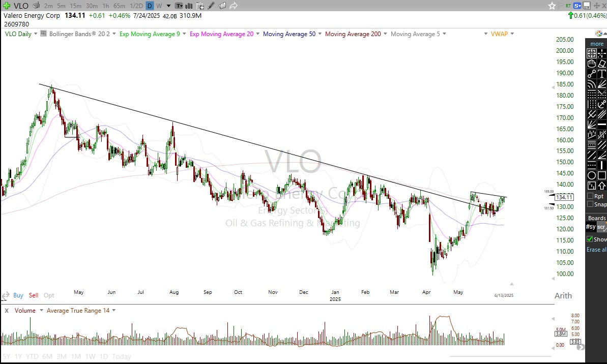Image resolution: width=607 pixels, height=364 pixels.
Task: Switch chart to 2m timeframe
Action: [48, 6]
